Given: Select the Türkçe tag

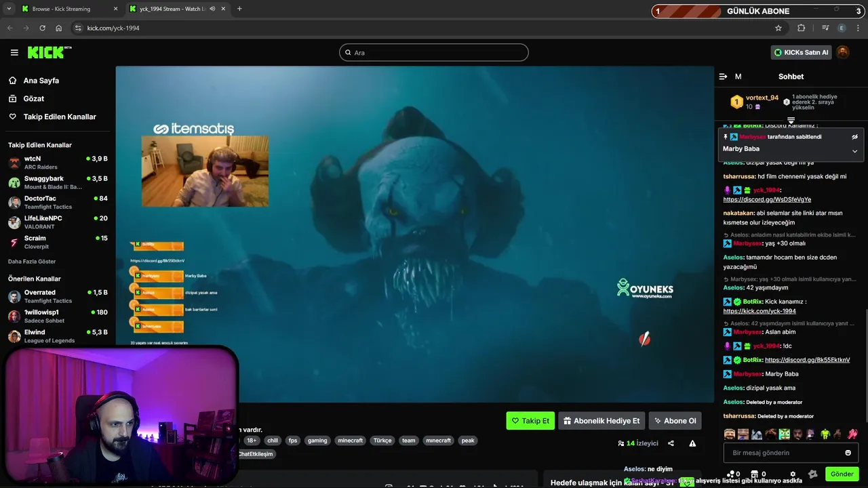Looking at the screenshot, I should tap(382, 441).
